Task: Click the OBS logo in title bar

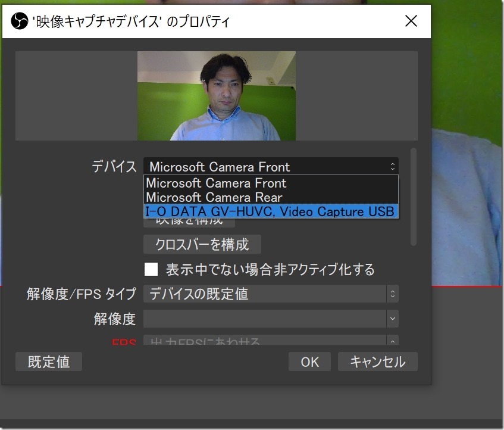Action: 19,21
